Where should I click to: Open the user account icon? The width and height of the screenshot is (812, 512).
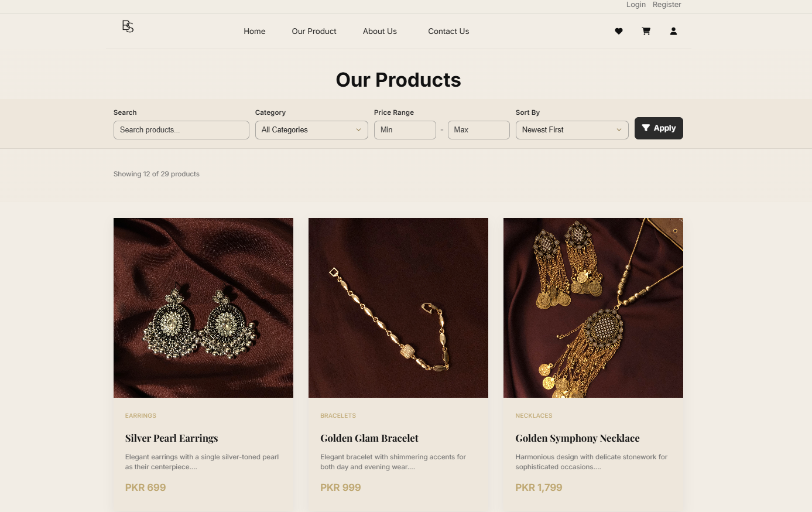[673, 31]
